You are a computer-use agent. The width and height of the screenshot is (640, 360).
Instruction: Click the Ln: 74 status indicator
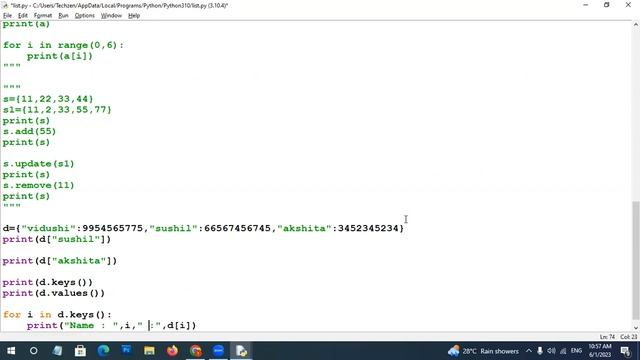607,337
